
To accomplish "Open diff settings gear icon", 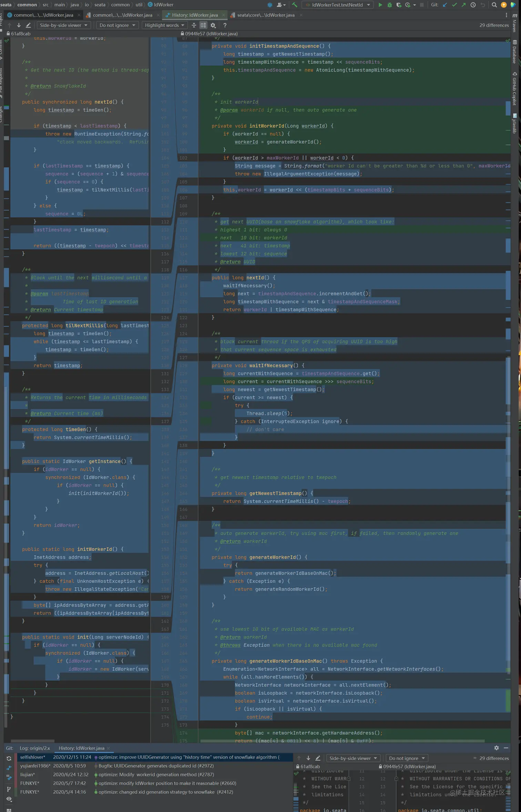I will click(213, 25).
